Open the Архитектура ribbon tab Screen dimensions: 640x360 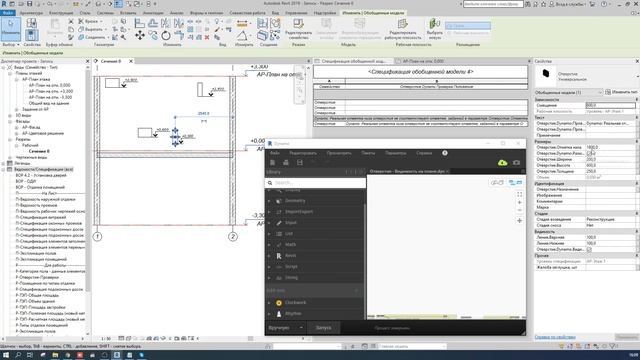point(31,13)
